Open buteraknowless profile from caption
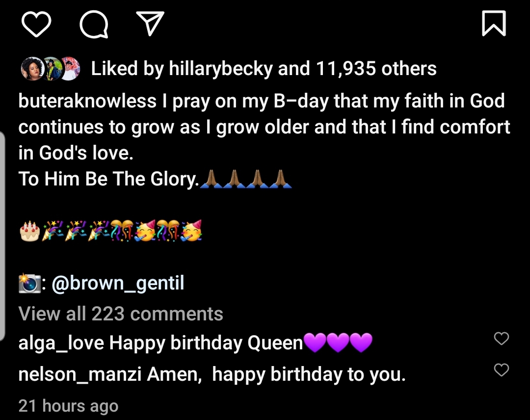Viewport: 530px width, 420px height. tap(87, 101)
